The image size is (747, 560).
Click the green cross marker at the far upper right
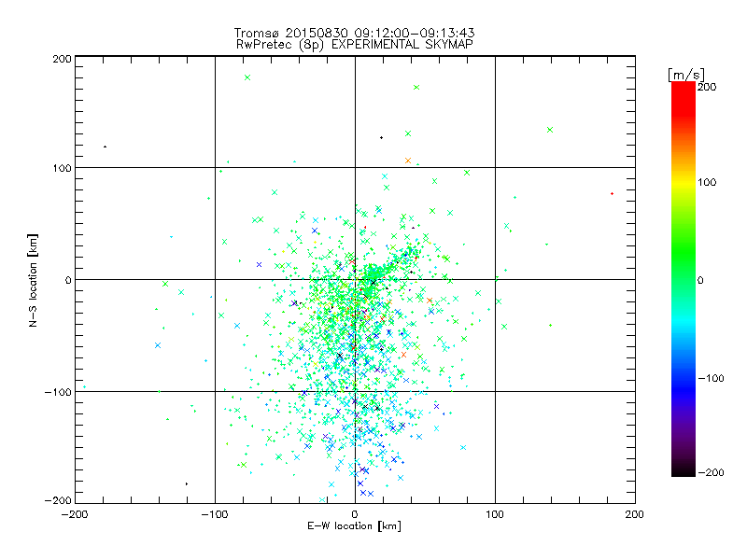pos(550,130)
